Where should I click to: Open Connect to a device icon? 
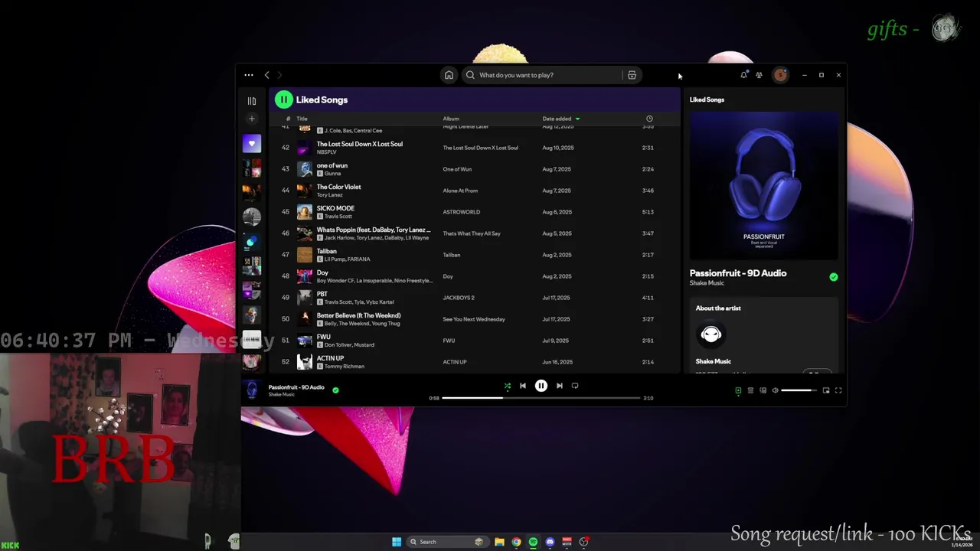pyautogui.click(x=763, y=390)
